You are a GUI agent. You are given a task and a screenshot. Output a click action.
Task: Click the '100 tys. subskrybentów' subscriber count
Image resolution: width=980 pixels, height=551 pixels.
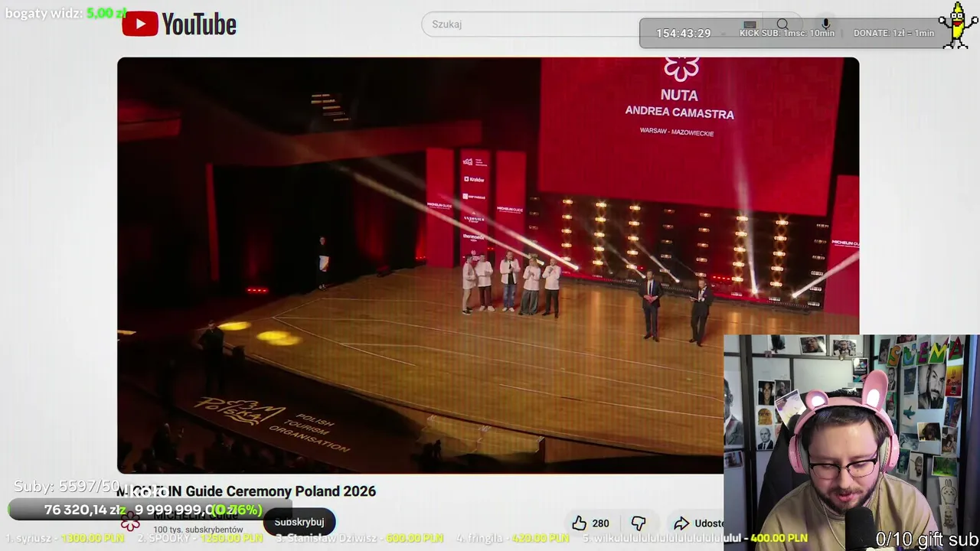[198, 530]
